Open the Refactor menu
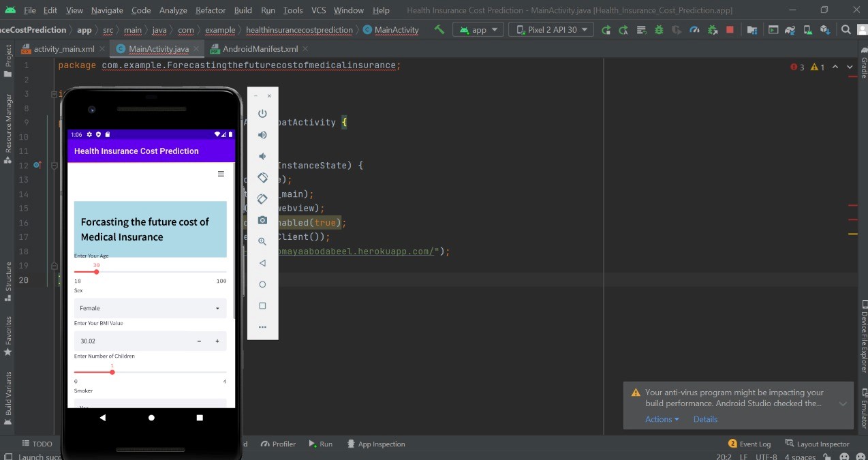The image size is (868, 460). (x=211, y=10)
